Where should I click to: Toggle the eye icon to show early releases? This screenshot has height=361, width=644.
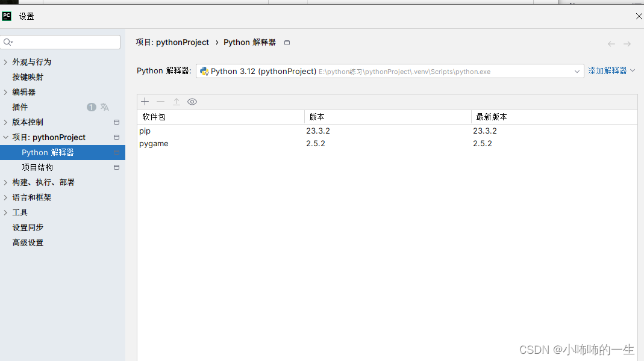click(192, 101)
